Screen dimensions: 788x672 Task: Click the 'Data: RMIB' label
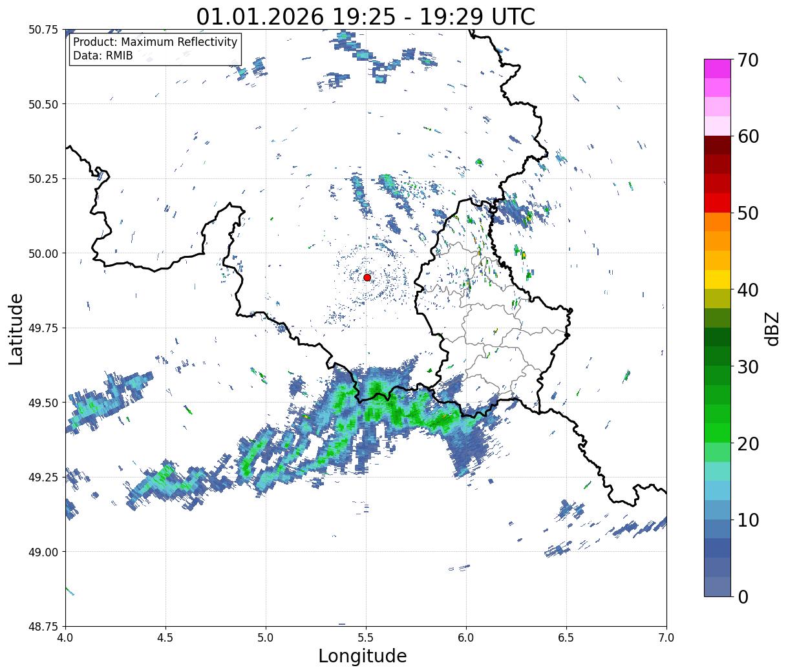[x=103, y=56]
